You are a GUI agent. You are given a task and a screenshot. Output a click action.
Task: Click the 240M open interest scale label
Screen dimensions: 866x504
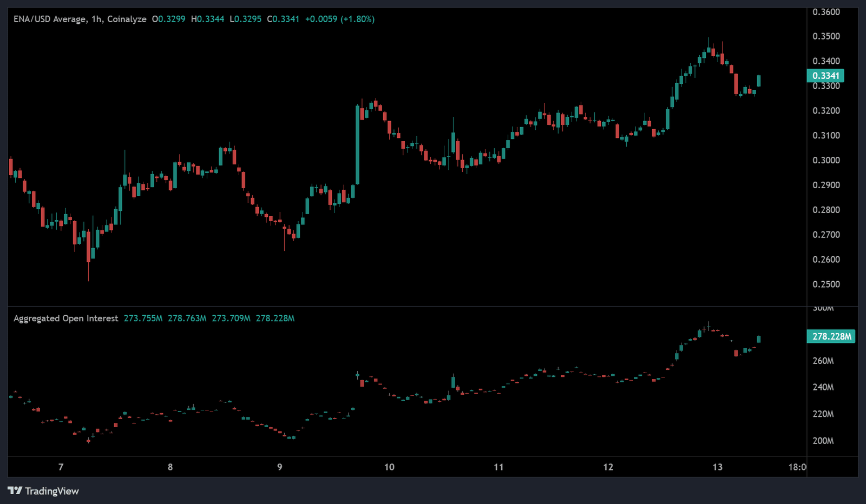tap(823, 387)
